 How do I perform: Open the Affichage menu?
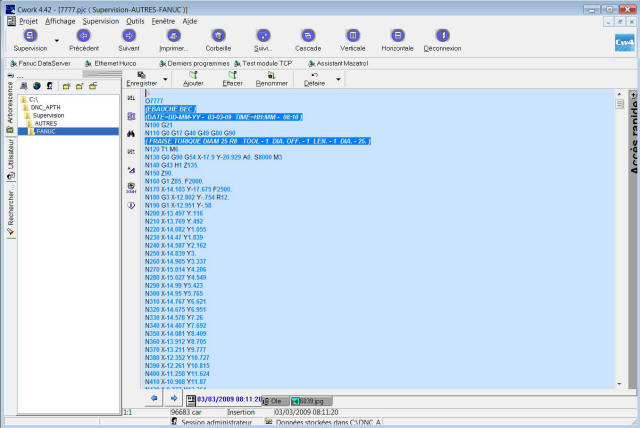tap(60, 20)
